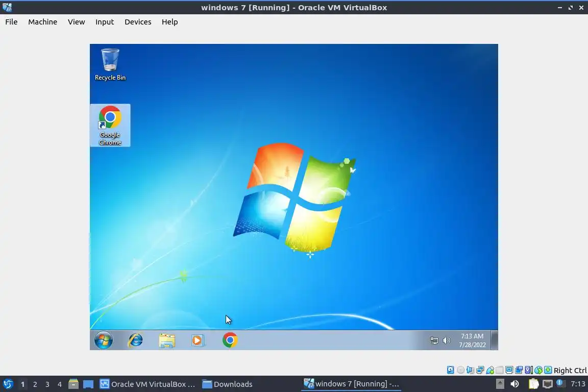Image resolution: width=588 pixels, height=392 pixels.
Task: Click the VirtualBox window title icon
Action: point(7,7)
